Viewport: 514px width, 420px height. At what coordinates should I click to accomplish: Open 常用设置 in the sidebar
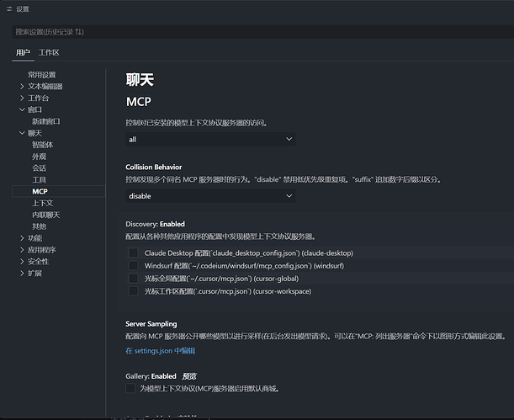(41, 75)
